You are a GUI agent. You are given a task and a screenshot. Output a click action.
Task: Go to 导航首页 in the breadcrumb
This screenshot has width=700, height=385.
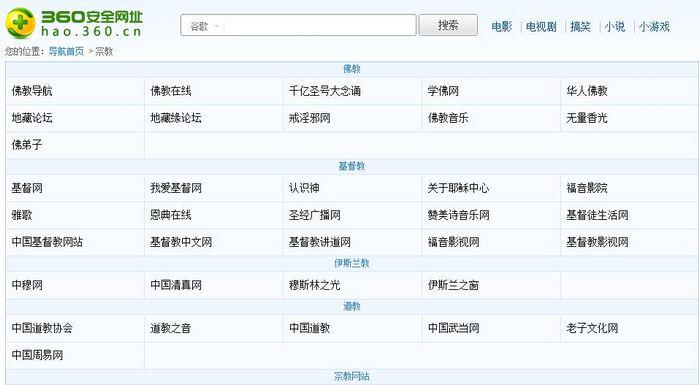coord(66,51)
